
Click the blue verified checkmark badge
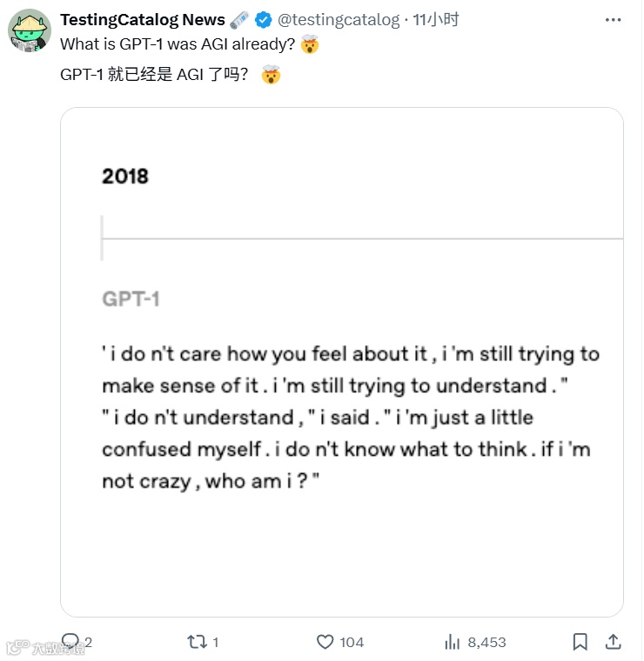click(x=263, y=20)
